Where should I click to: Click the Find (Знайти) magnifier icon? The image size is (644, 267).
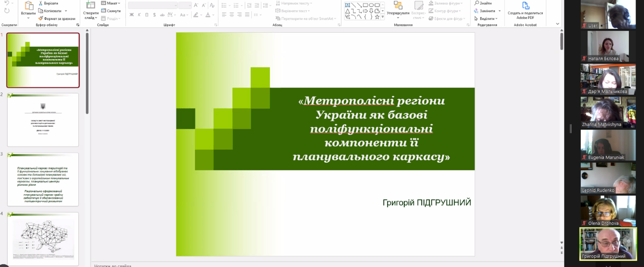477,3
